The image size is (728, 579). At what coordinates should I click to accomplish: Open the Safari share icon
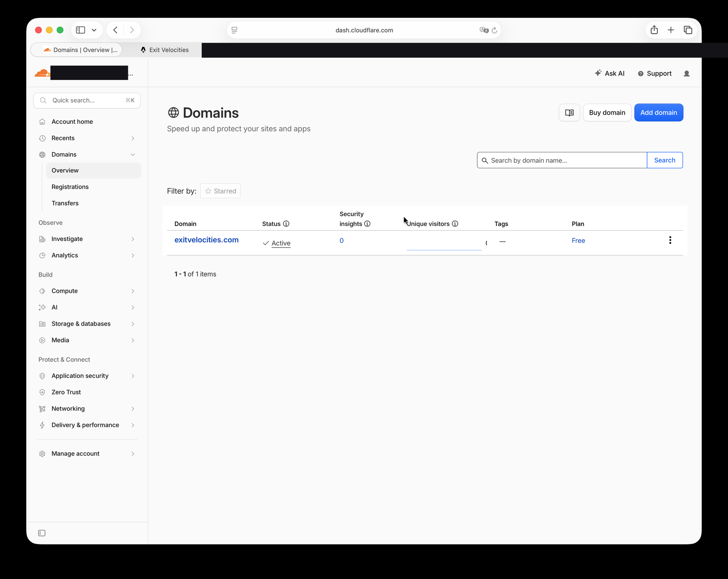click(x=654, y=30)
